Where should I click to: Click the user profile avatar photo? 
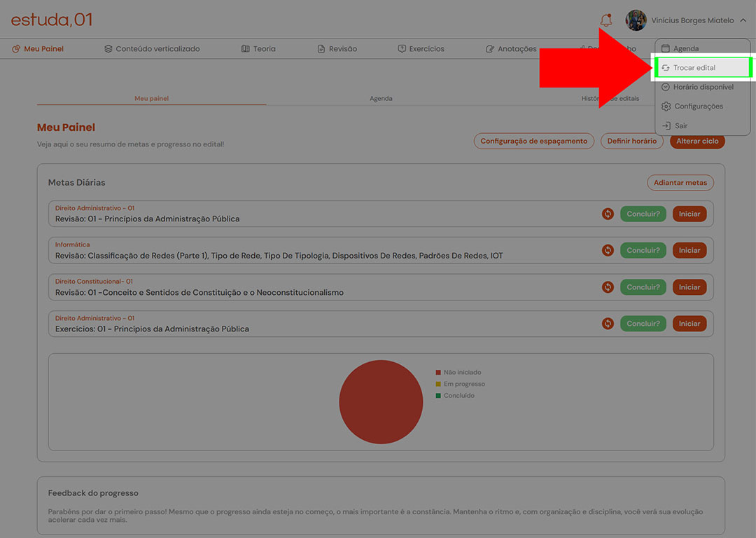(636, 20)
